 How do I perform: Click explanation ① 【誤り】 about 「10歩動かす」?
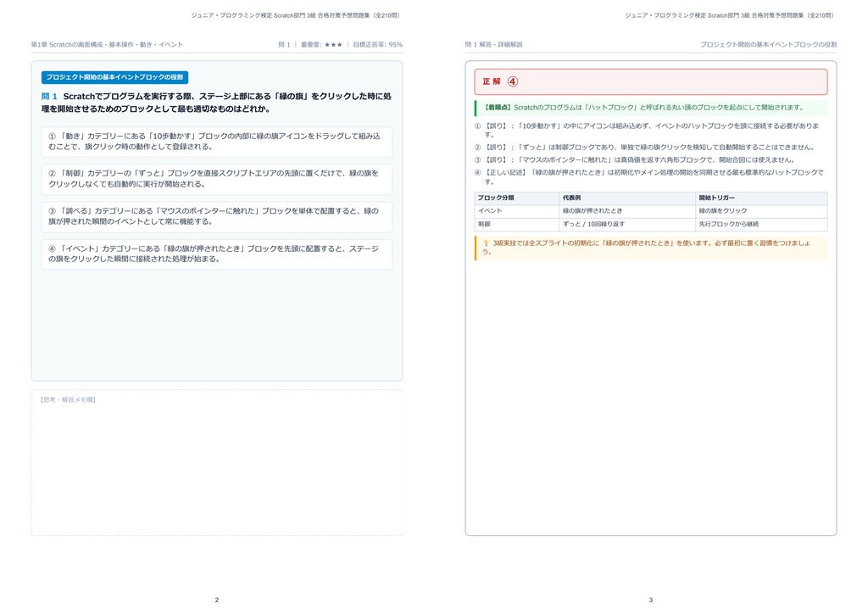pos(647,130)
